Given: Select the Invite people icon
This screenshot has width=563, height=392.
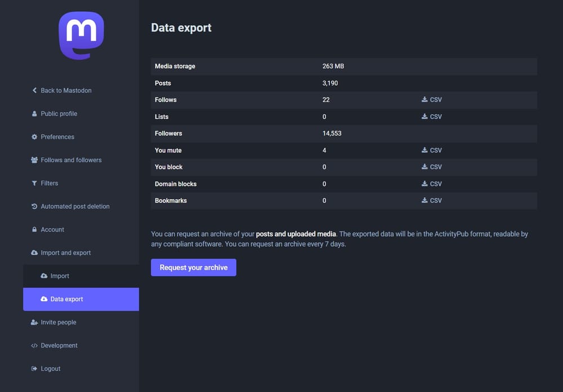Looking at the screenshot, I should 34,322.
